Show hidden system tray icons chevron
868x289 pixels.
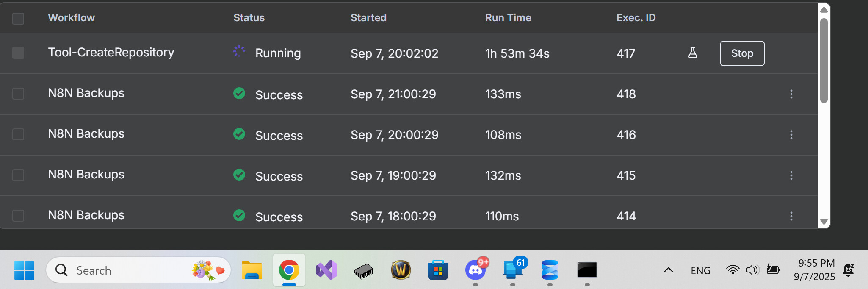click(668, 270)
